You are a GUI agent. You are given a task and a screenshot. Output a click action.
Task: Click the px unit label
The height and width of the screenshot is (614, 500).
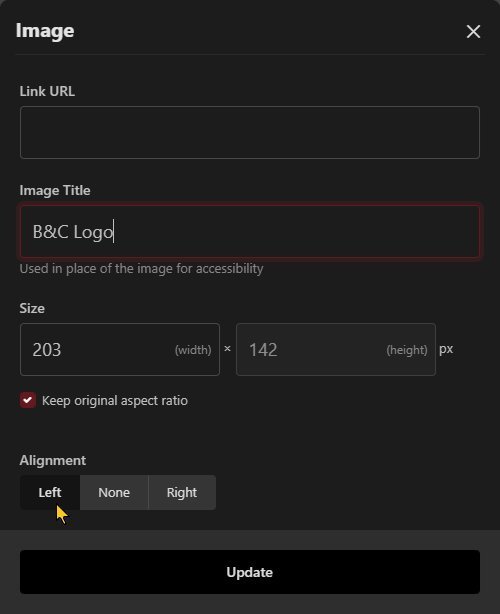point(446,349)
